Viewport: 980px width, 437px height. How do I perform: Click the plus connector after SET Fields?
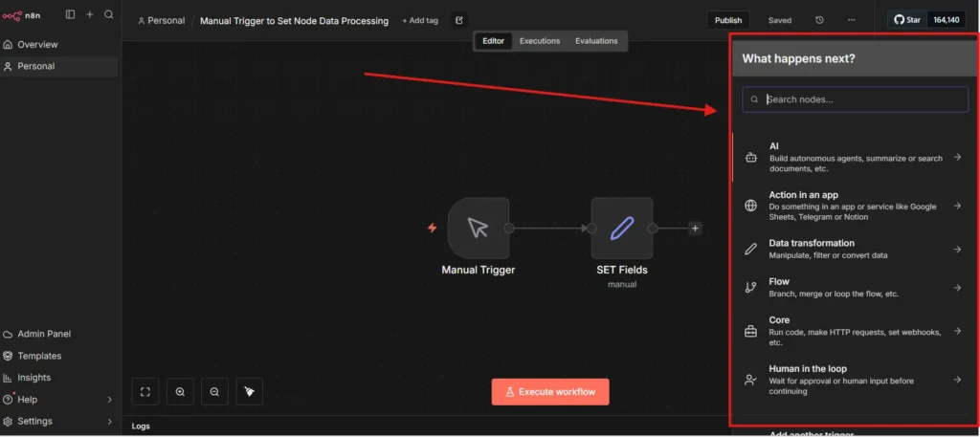pyautogui.click(x=695, y=229)
